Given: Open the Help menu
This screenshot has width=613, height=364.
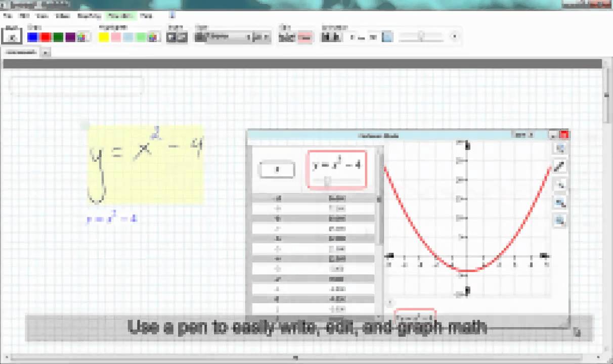Looking at the screenshot, I should point(146,16).
